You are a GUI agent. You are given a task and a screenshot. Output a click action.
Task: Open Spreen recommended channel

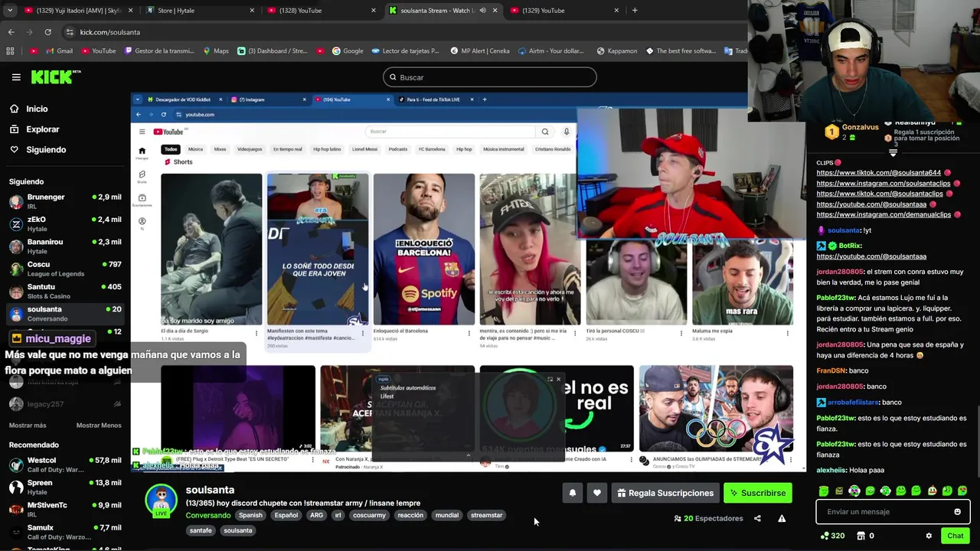65,487
